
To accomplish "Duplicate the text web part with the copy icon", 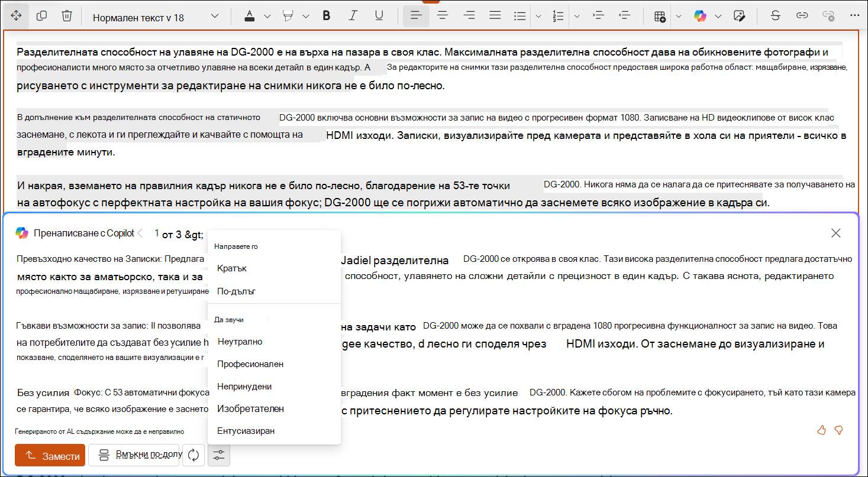I will pos(41,16).
